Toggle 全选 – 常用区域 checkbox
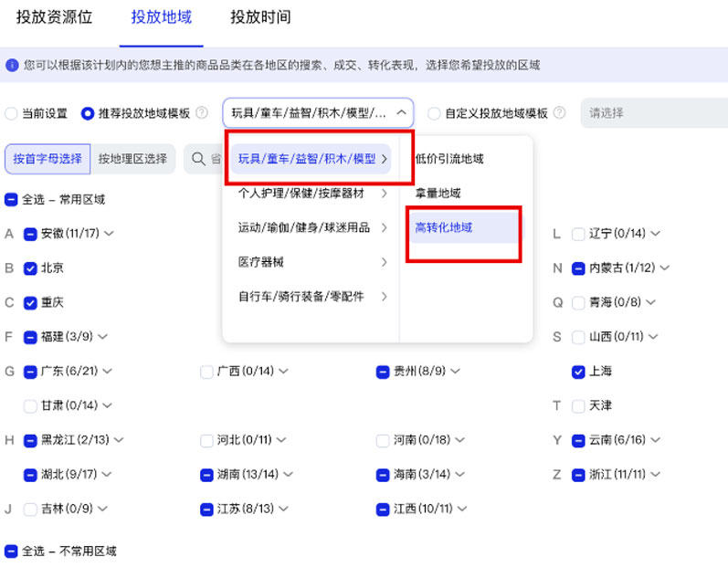The width and height of the screenshot is (728, 567). (11, 200)
